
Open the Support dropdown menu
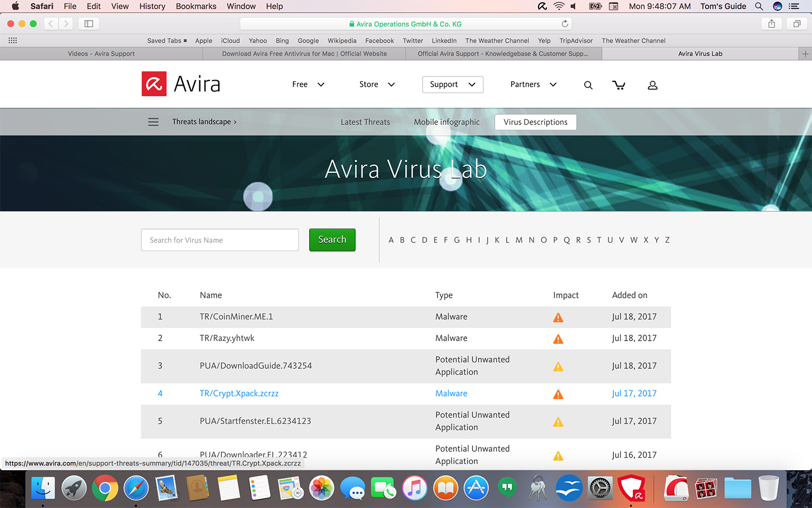point(453,84)
